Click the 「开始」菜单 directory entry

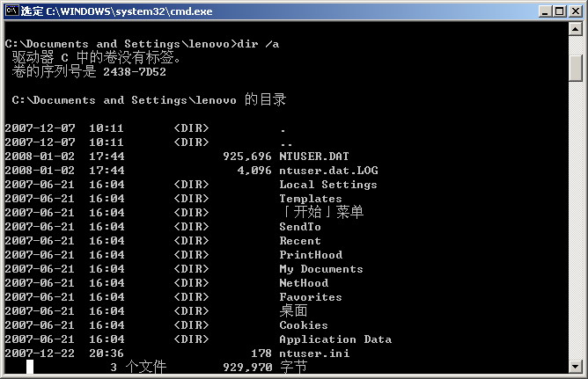coord(321,212)
